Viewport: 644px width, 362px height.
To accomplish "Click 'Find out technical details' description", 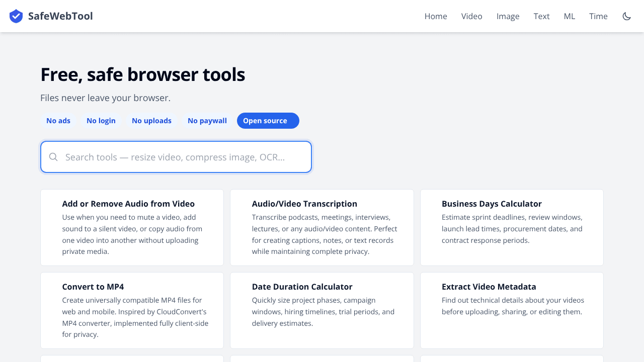I will 513,306.
